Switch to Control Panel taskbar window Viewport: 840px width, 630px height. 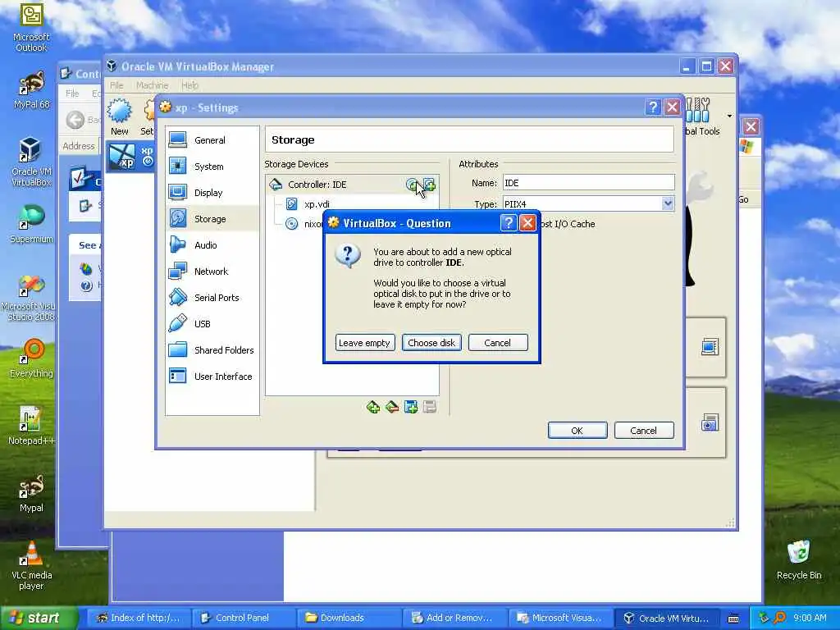(x=243, y=618)
